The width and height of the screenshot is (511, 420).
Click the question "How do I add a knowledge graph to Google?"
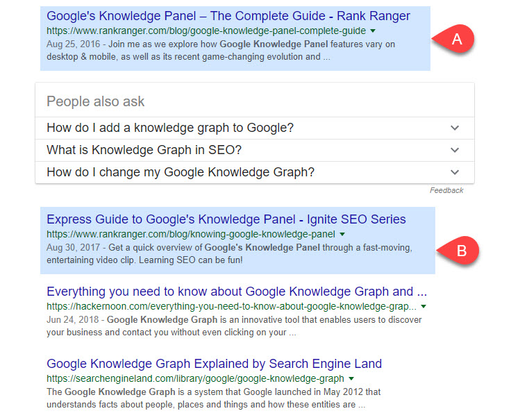tap(170, 128)
